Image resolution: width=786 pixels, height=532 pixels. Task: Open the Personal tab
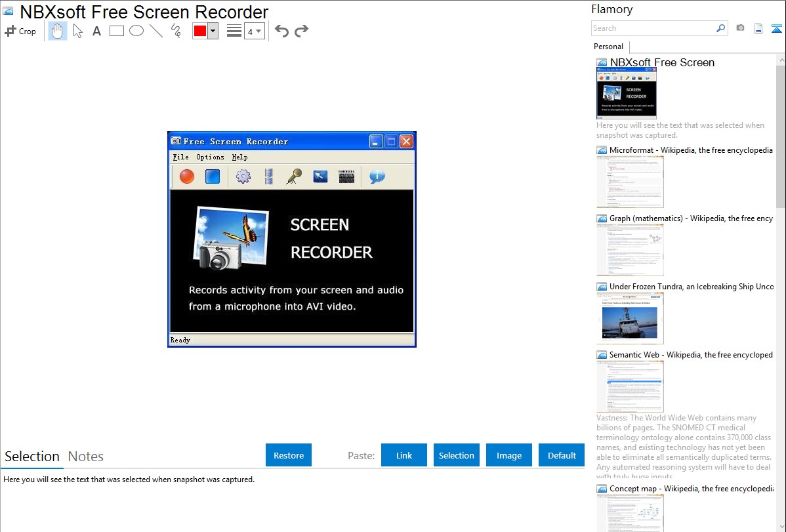click(x=608, y=47)
